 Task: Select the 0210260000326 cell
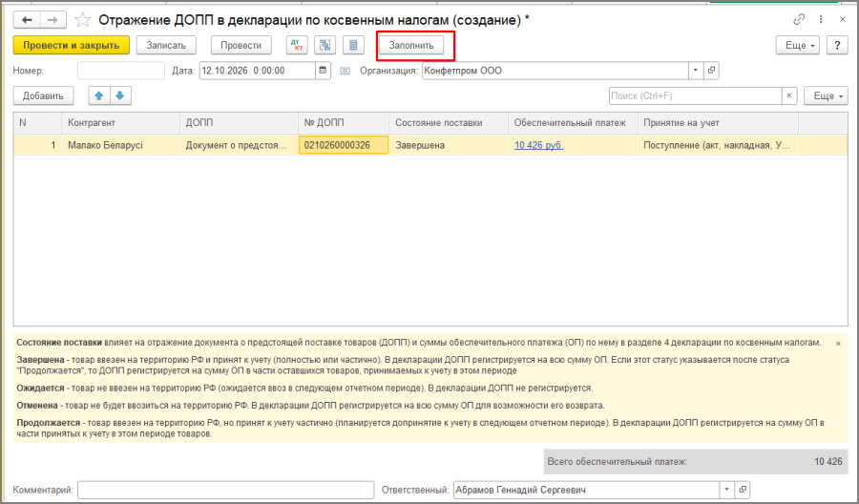344,145
